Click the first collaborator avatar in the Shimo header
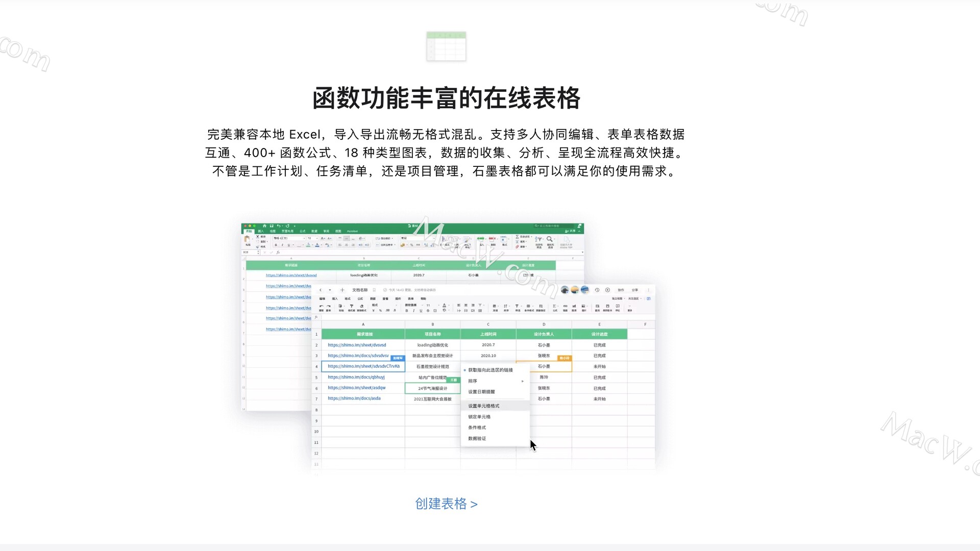Image resolution: width=980 pixels, height=551 pixels. [565, 290]
